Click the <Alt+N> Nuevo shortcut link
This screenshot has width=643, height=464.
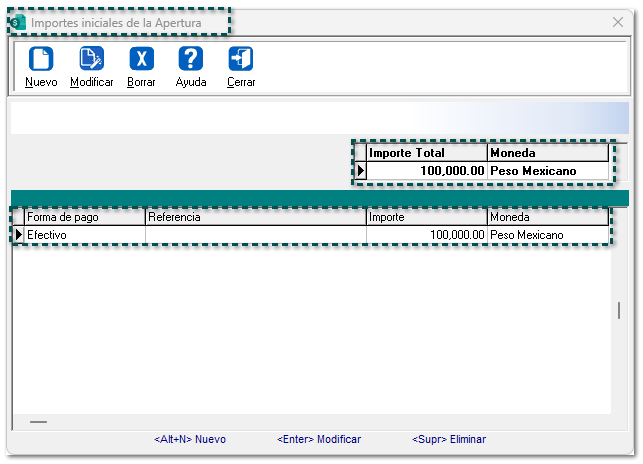tap(190, 439)
